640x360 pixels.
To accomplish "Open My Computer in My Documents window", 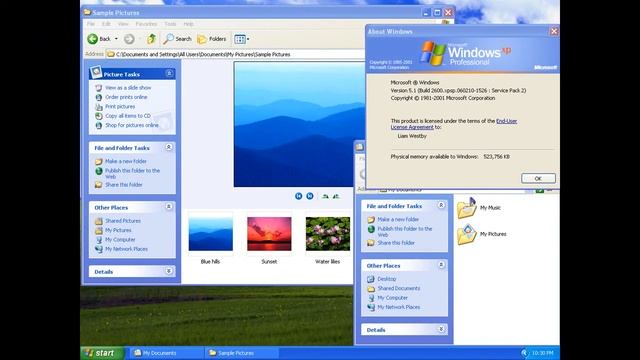I will coord(392,298).
